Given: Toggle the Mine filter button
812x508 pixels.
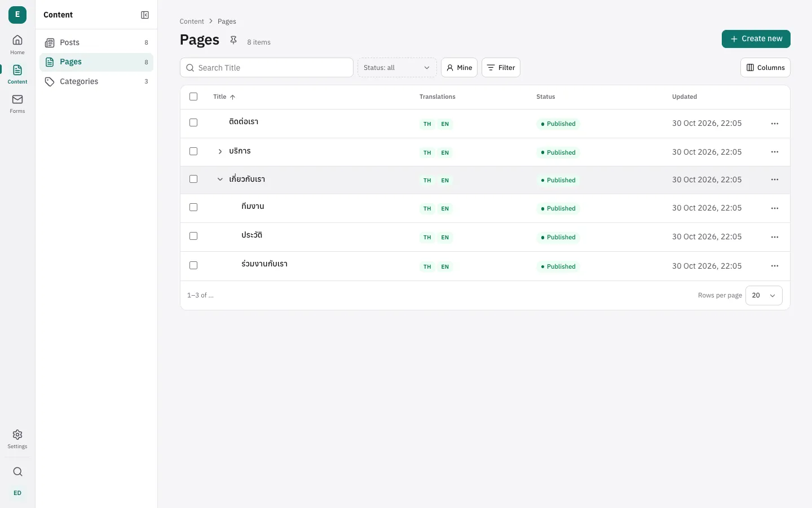Looking at the screenshot, I should pyautogui.click(x=459, y=68).
